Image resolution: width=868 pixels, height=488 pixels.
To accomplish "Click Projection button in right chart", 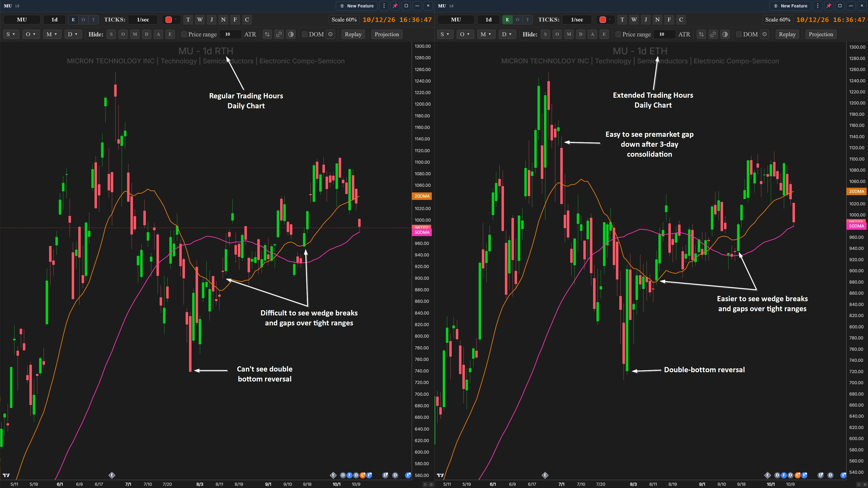I will [x=821, y=34].
